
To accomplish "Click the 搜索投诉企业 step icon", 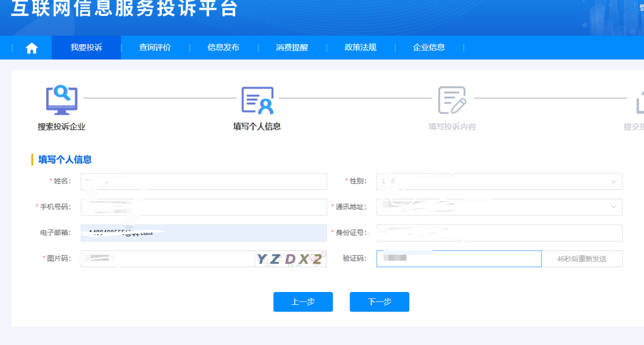I will [62, 100].
